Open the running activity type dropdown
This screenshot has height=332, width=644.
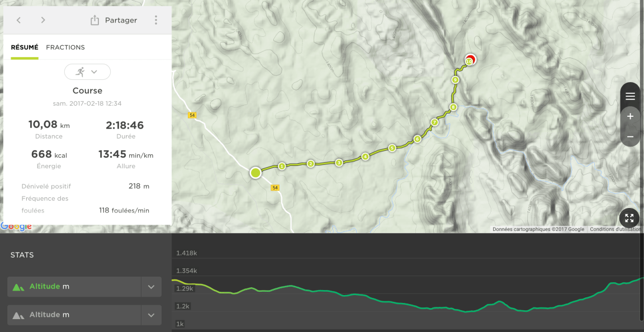(87, 72)
